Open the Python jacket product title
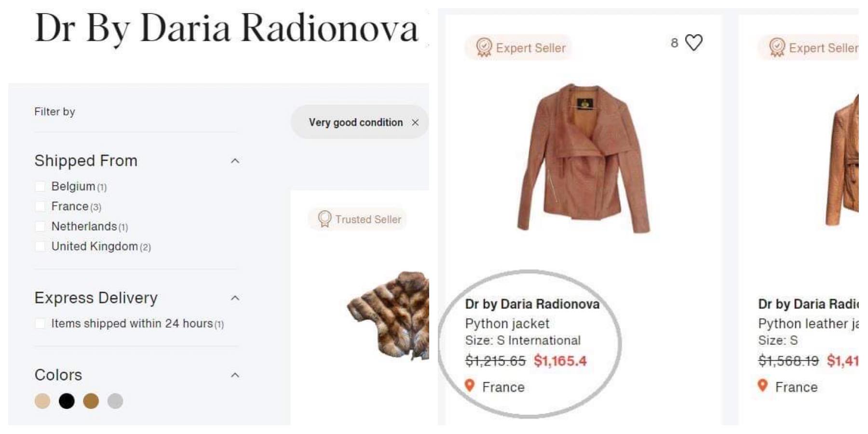 pos(507,323)
